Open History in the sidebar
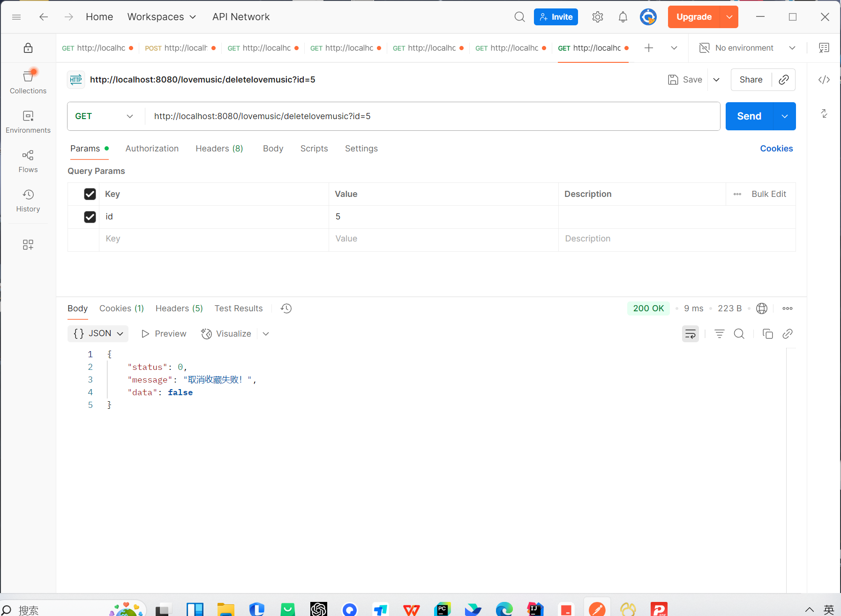 [28, 201]
